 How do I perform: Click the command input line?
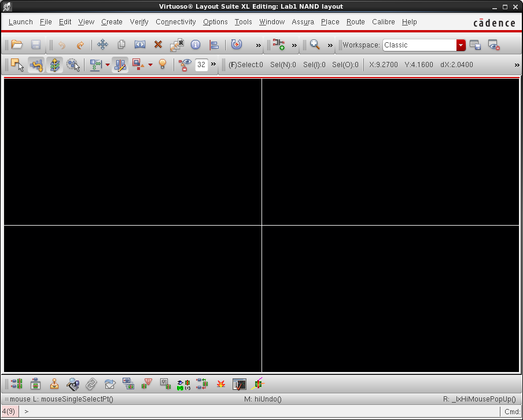pyautogui.click(x=260, y=411)
